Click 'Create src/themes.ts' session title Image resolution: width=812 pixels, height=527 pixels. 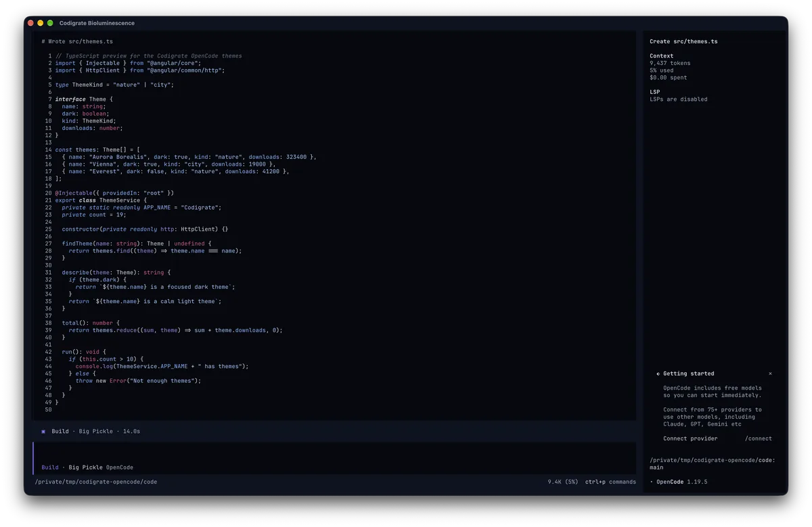[683, 41]
